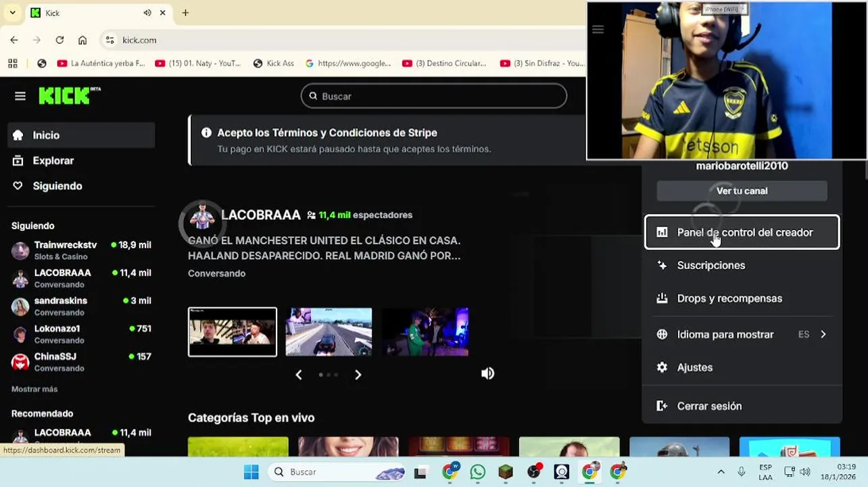The height and width of the screenshot is (487, 868).
Task: Click the Drops y recompensas gift icon
Action: pyautogui.click(x=662, y=298)
